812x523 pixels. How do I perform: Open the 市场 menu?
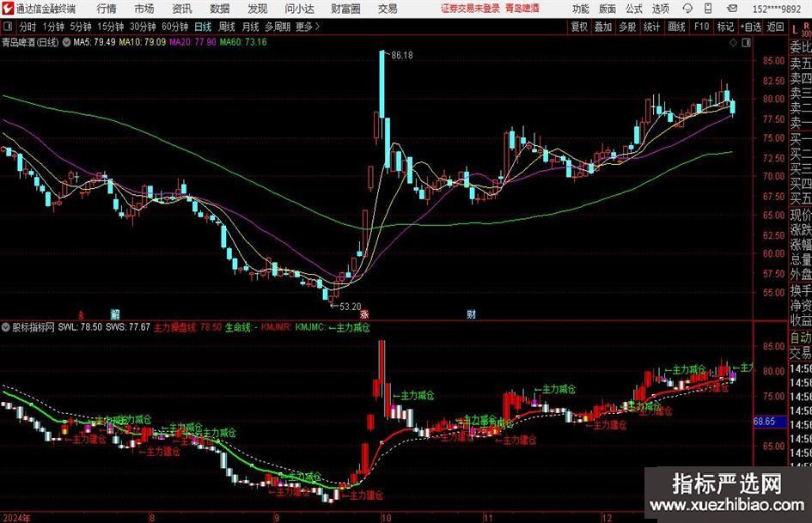[144, 9]
